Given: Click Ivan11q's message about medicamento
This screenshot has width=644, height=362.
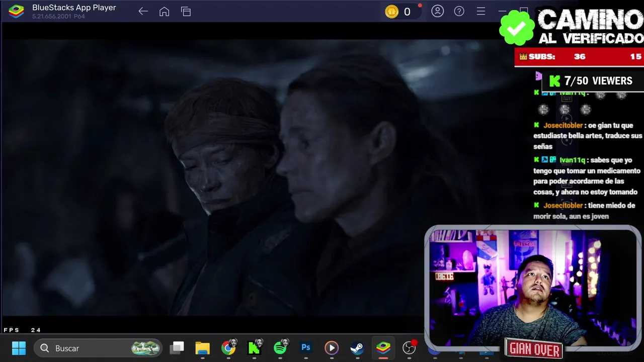Looking at the screenshot, I should [587, 175].
